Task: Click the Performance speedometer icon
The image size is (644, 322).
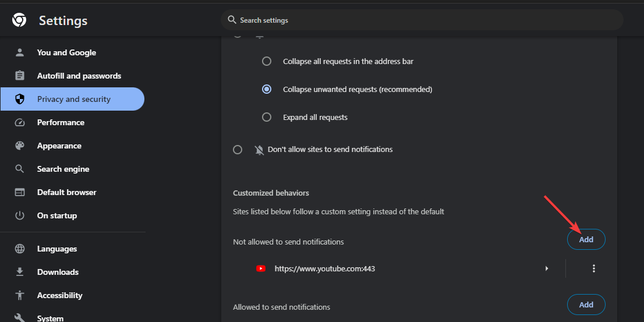Action: point(20,122)
